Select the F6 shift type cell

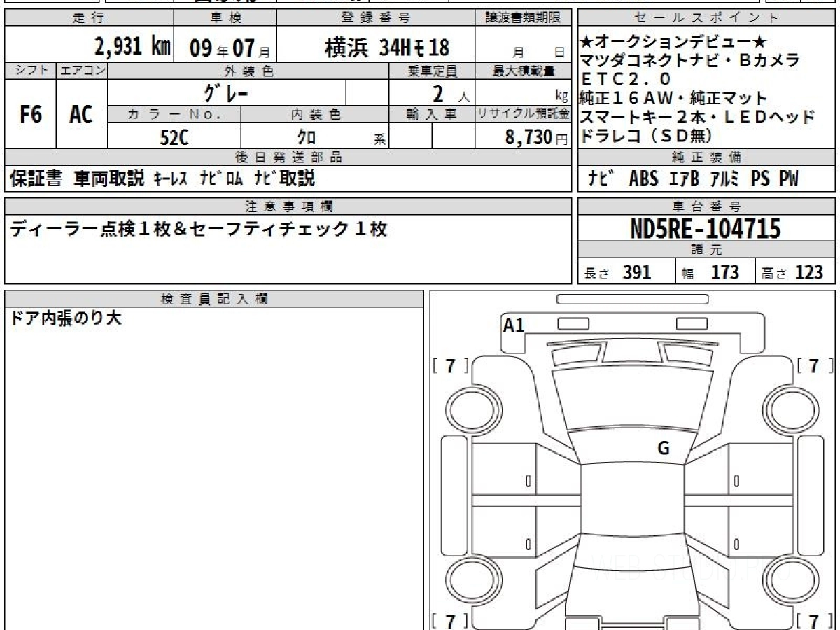coord(30,115)
